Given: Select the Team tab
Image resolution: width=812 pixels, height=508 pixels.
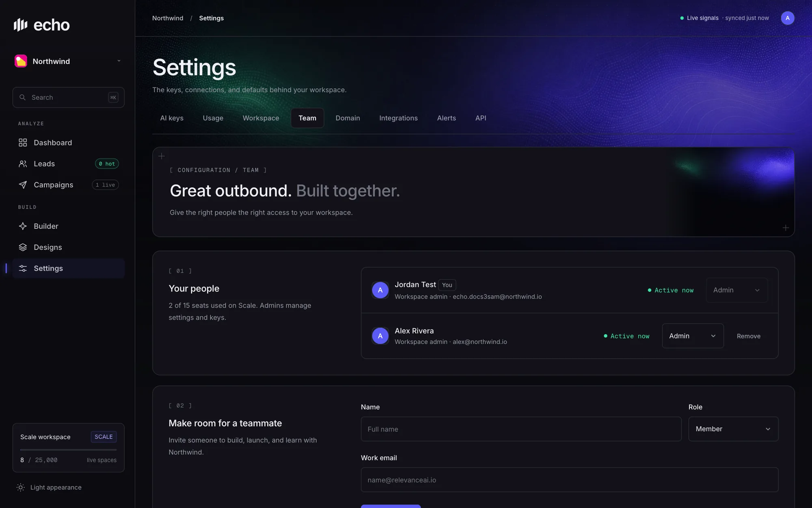Looking at the screenshot, I should click(307, 118).
